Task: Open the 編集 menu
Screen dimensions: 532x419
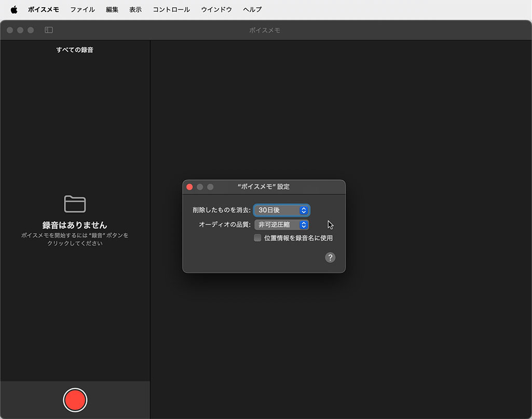Action: point(112,9)
